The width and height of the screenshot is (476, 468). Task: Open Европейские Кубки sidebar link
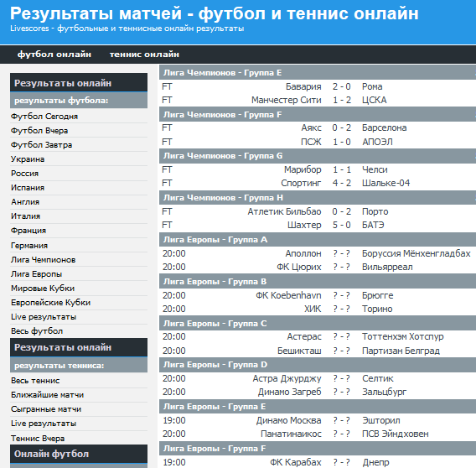click(x=50, y=303)
